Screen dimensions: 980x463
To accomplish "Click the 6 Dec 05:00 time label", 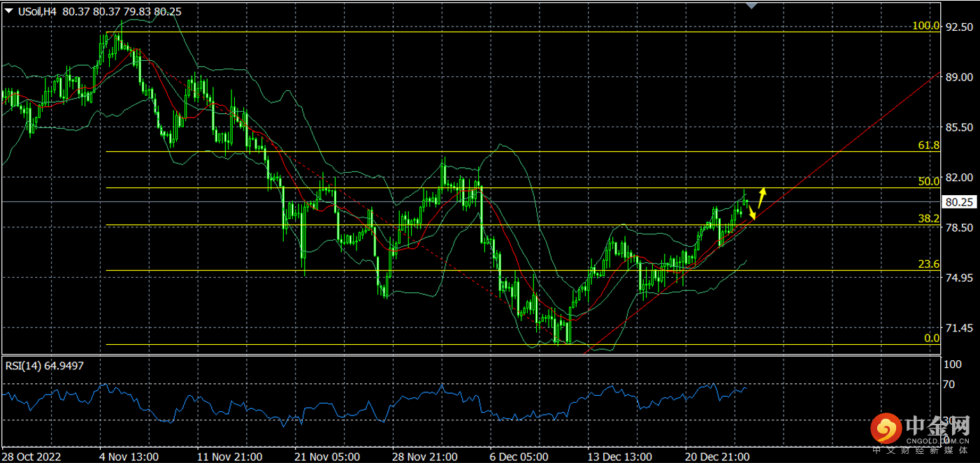I will coord(519,457).
